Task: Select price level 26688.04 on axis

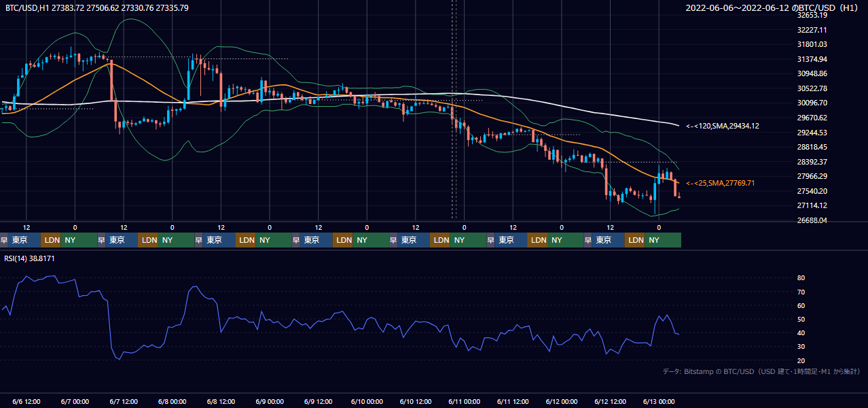Action: point(812,220)
